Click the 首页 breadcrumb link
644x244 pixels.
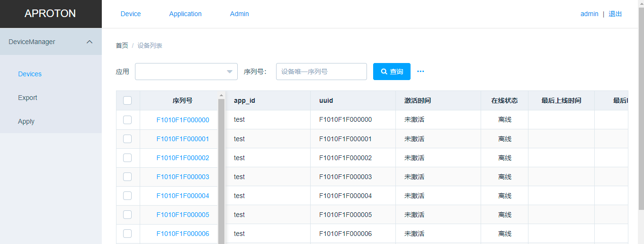pyautogui.click(x=122, y=45)
